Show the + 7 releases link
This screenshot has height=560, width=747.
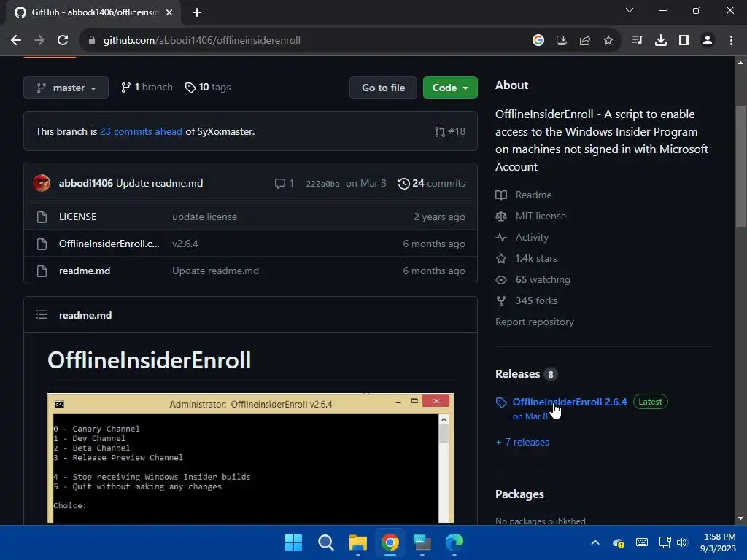tap(522, 442)
